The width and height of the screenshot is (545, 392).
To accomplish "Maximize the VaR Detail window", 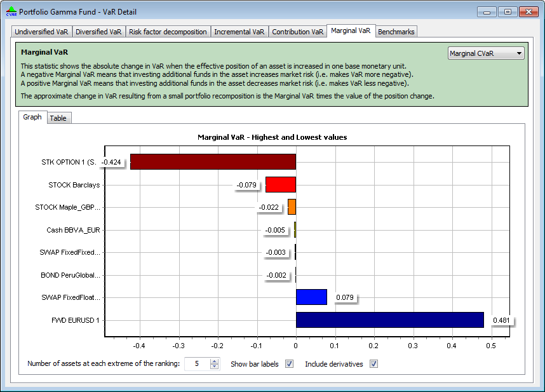I will pos(508,11).
